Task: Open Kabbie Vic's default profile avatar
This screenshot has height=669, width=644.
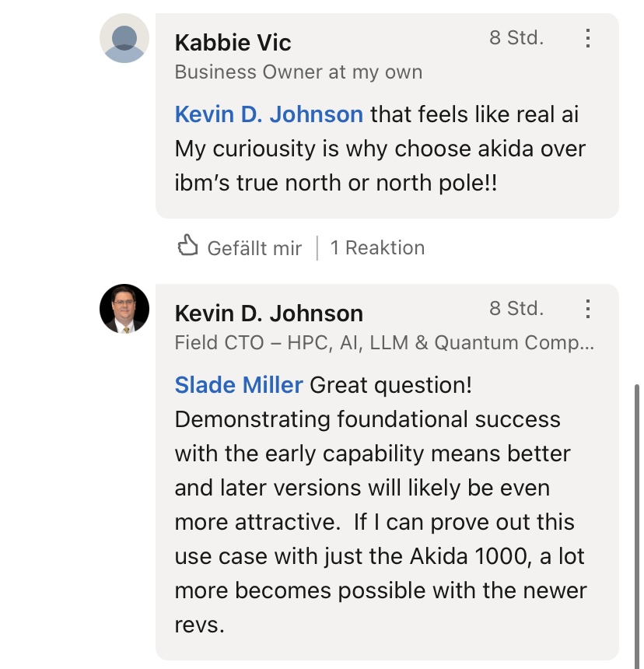Action: [x=124, y=38]
